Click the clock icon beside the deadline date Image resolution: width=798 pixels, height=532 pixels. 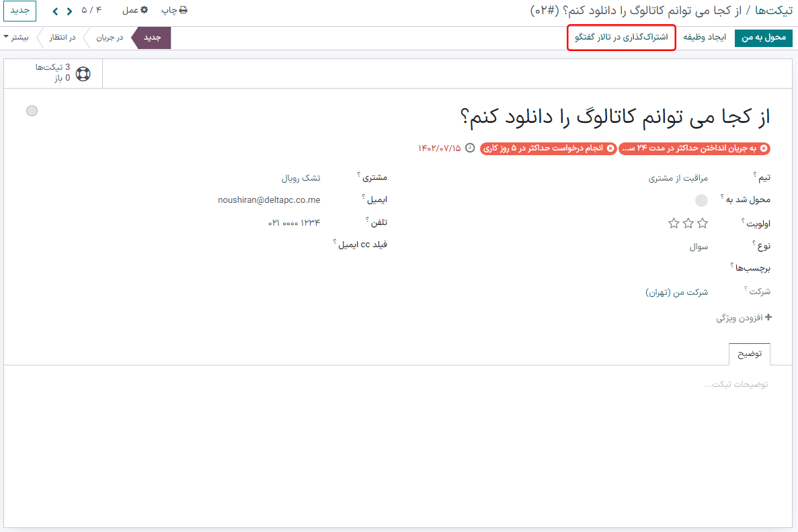(x=470, y=148)
